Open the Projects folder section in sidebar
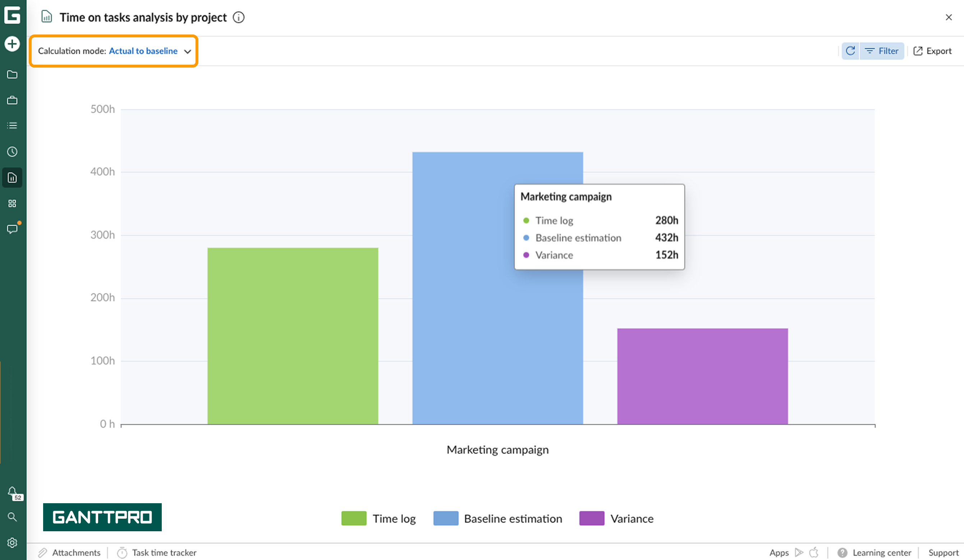 tap(12, 75)
